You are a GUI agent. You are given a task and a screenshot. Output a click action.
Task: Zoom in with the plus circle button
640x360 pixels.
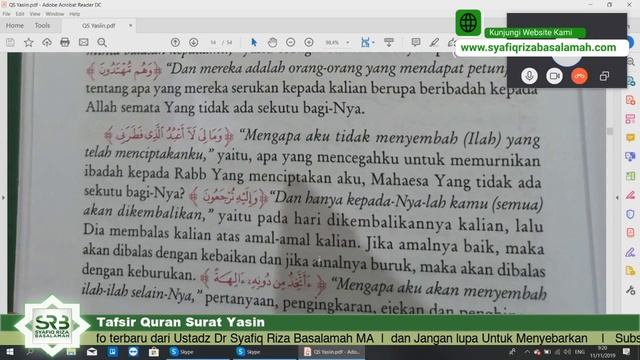309,42
